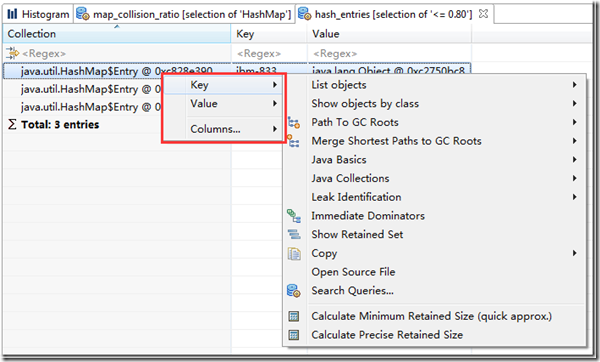Click the Path To GC Roots icon
The image size is (600, 362).
click(294, 122)
